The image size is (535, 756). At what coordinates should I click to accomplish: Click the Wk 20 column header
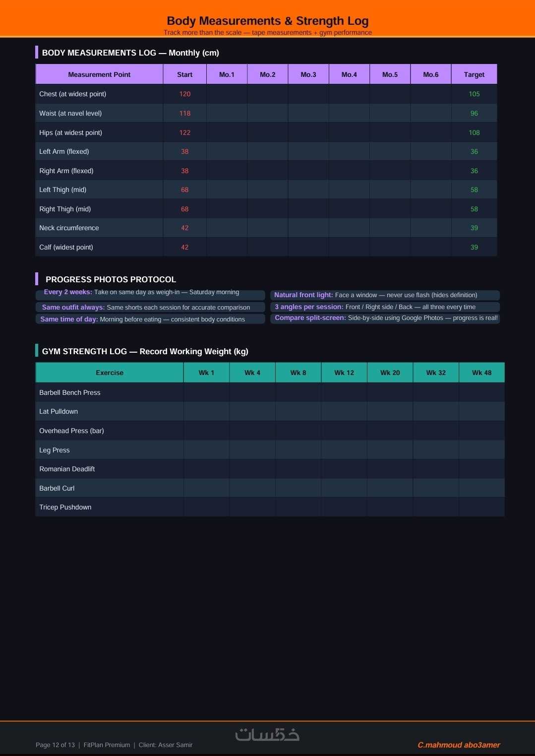pos(390,373)
